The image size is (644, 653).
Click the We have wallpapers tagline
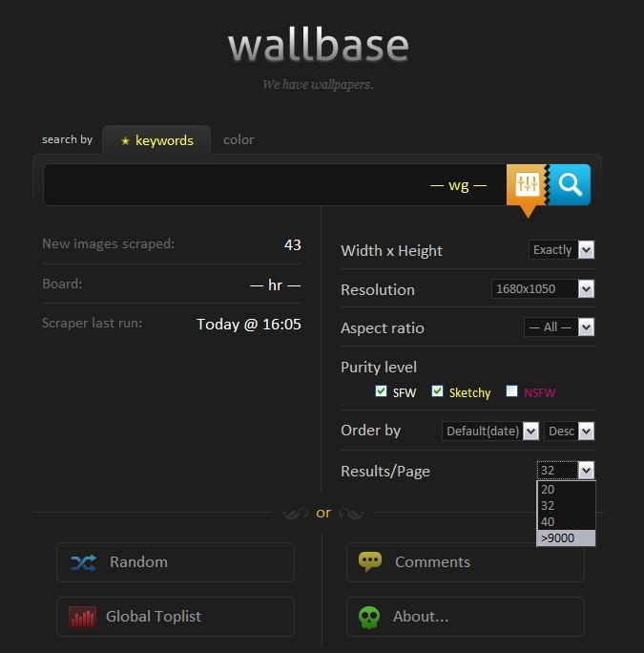click(x=318, y=85)
